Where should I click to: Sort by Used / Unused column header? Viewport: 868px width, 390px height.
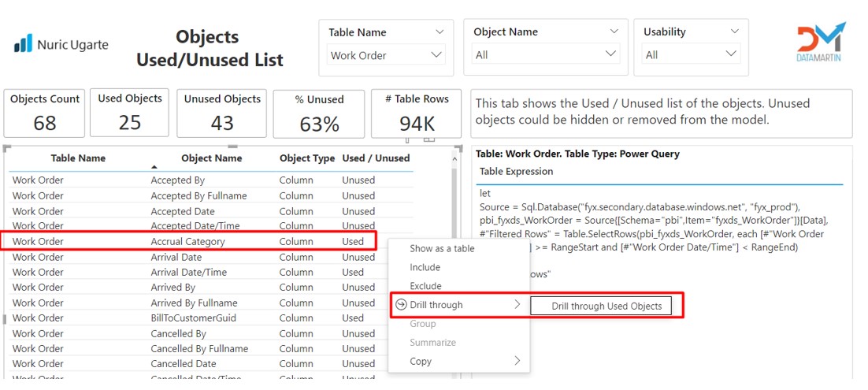[x=376, y=158]
